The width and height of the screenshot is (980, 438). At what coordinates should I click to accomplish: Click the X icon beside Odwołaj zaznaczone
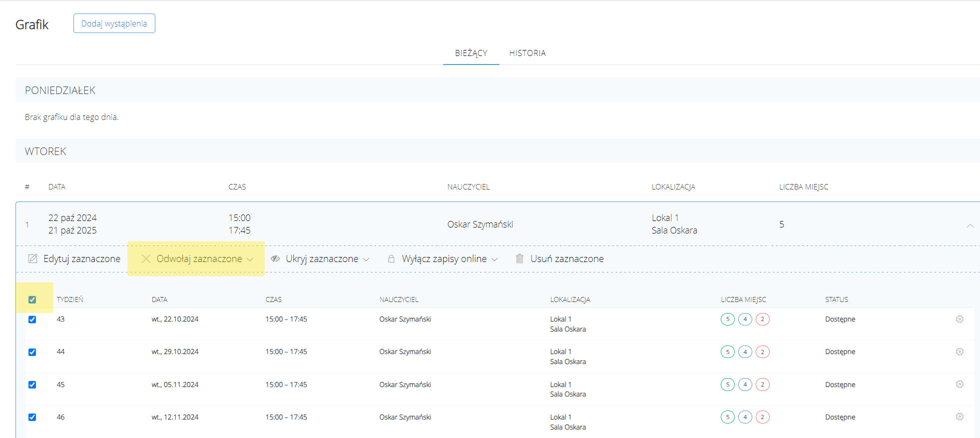146,258
